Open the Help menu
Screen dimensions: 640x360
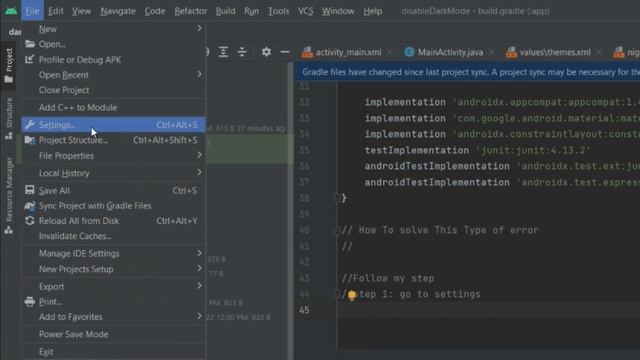(x=373, y=11)
